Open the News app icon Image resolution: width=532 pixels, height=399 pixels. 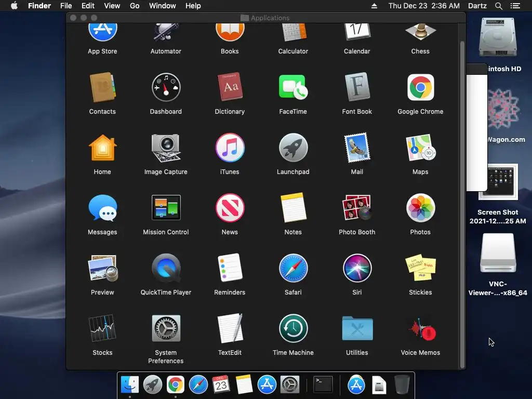click(x=230, y=208)
